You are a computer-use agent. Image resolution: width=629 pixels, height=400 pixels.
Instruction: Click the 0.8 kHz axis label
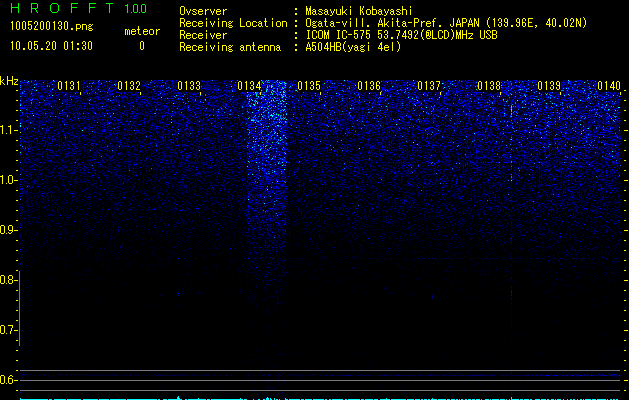point(8,280)
